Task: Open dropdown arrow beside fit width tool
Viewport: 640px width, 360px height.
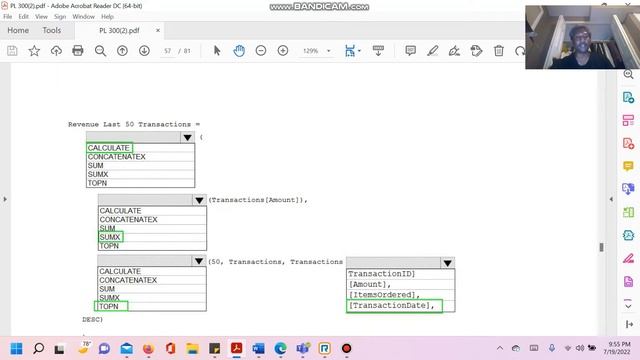Action: coord(359,51)
